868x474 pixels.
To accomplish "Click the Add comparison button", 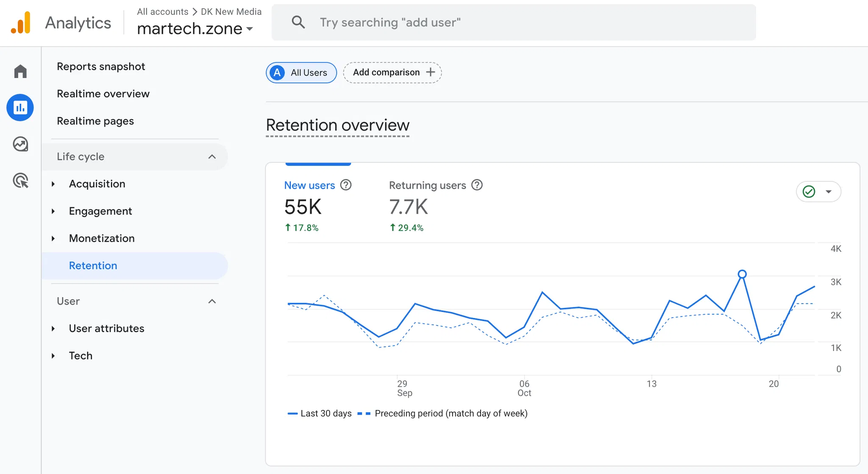I will point(392,72).
